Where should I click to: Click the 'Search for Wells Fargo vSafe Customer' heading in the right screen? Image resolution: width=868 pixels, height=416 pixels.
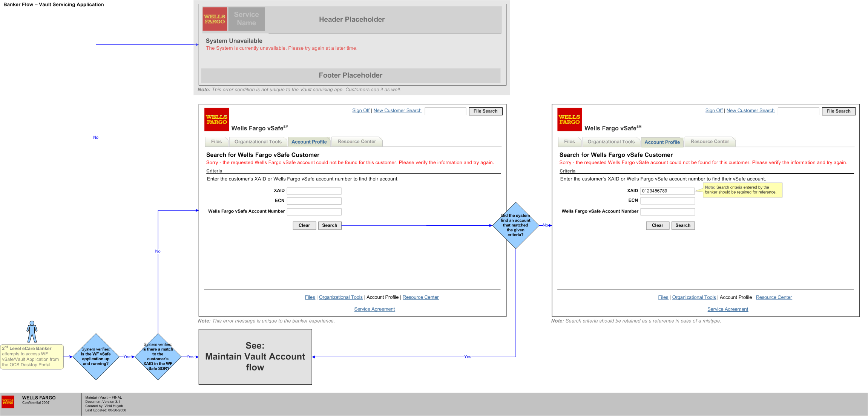[x=616, y=155]
